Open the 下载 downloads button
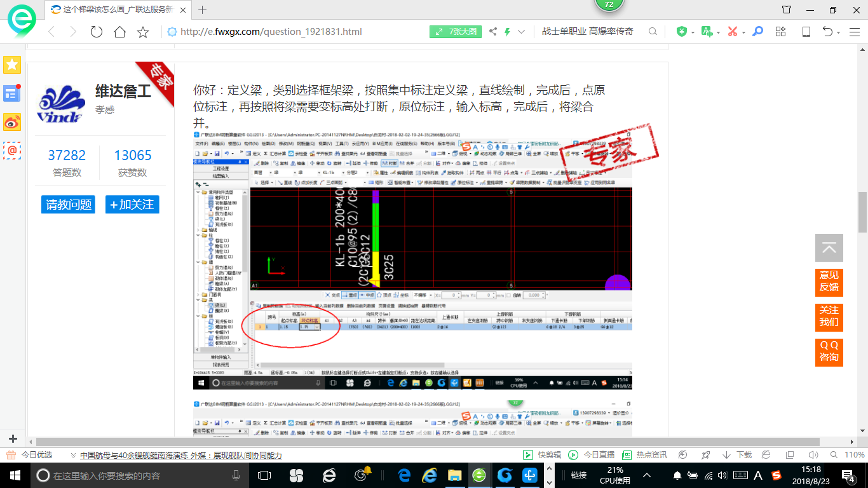The image size is (868, 488). (x=737, y=455)
